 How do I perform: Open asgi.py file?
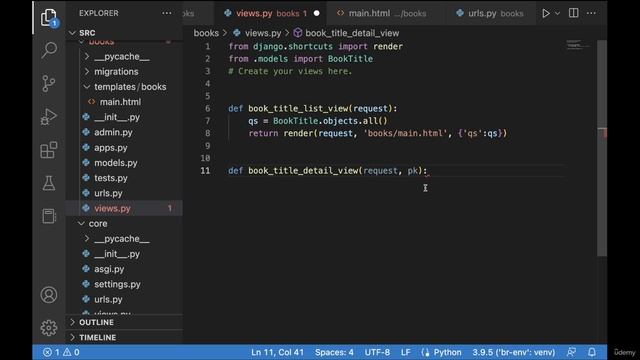coord(109,269)
